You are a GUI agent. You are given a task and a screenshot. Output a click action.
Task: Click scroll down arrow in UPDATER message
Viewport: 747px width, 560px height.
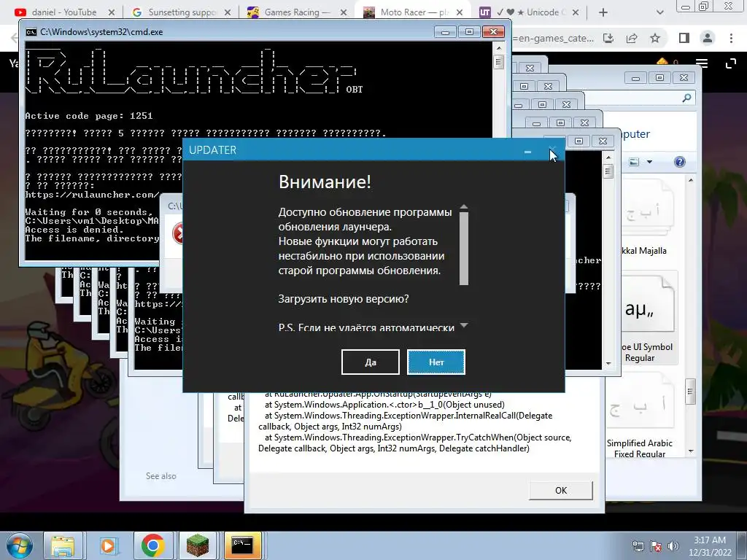(x=464, y=326)
